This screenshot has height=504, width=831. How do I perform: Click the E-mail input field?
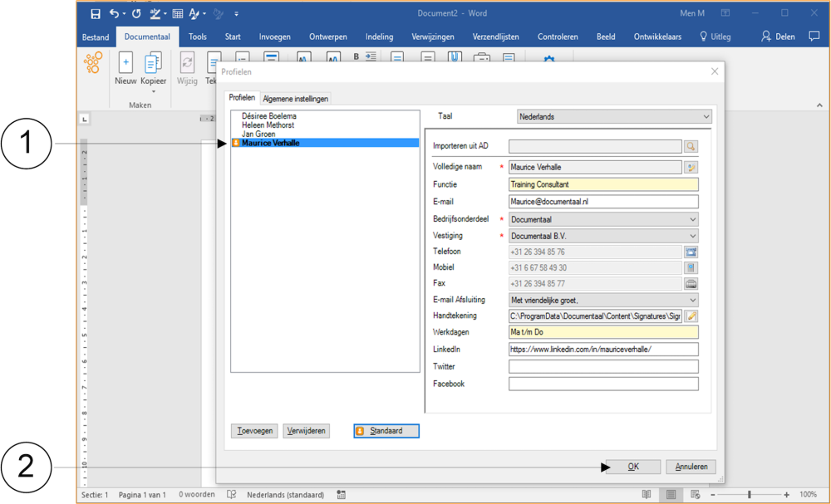[603, 202]
